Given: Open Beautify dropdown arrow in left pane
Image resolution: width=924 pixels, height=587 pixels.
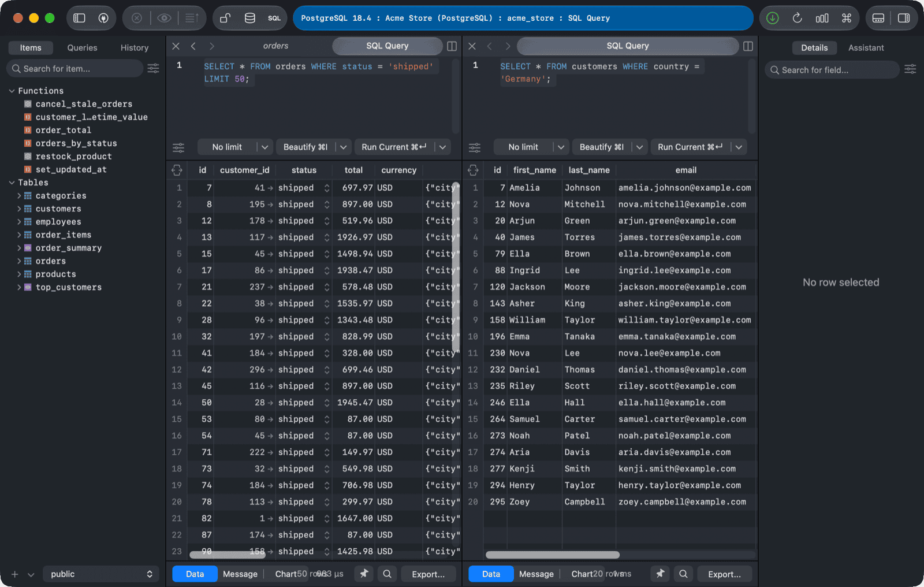Looking at the screenshot, I should click(343, 147).
